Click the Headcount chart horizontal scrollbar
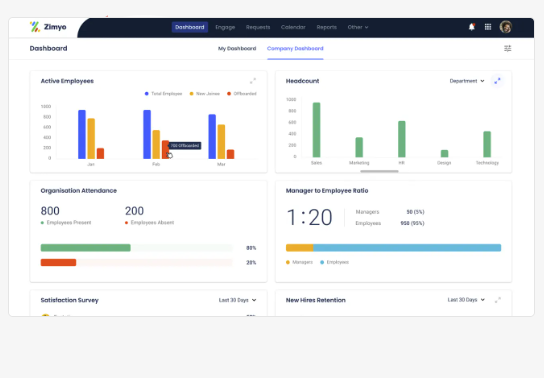 pos(379,171)
